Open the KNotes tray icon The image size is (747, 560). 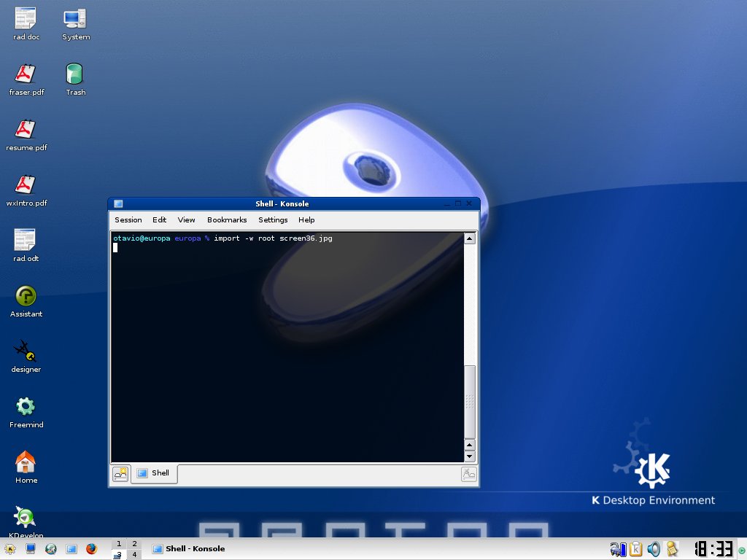672,549
